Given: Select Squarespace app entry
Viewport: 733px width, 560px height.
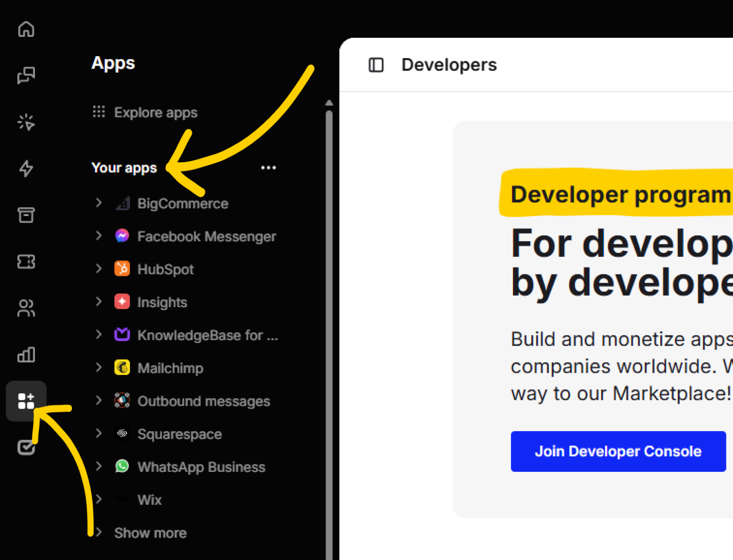Looking at the screenshot, I should tap(180, 434).
